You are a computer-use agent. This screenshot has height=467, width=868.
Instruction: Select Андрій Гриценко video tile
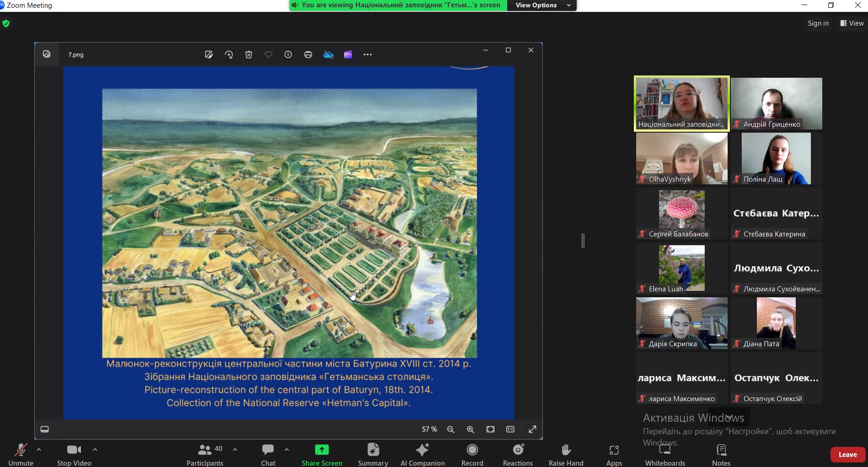click(x=776, y=103)
